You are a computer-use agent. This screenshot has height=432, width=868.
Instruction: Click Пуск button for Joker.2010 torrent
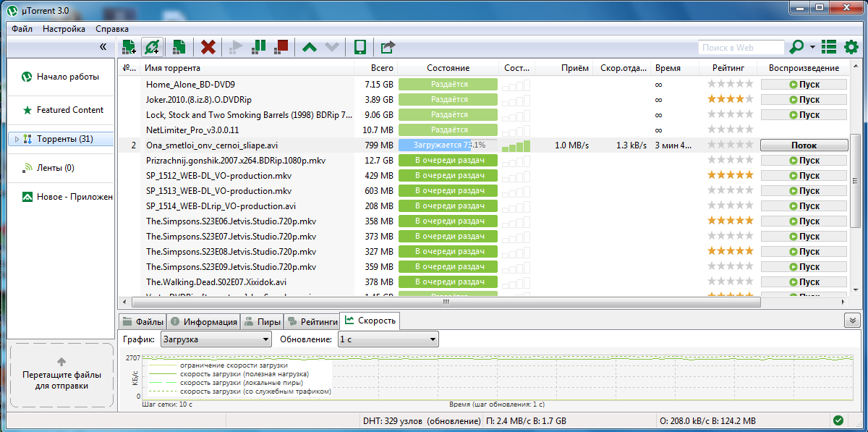[803, 99]
